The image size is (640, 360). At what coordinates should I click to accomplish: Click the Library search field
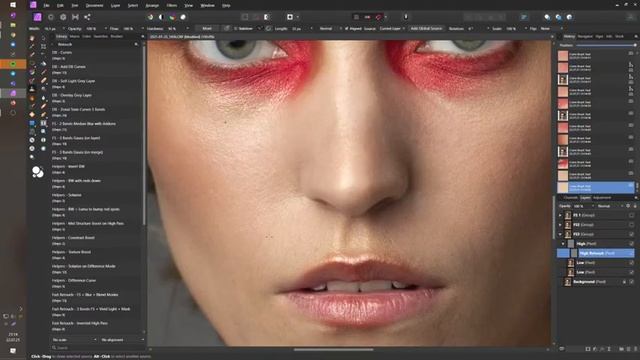98,348
